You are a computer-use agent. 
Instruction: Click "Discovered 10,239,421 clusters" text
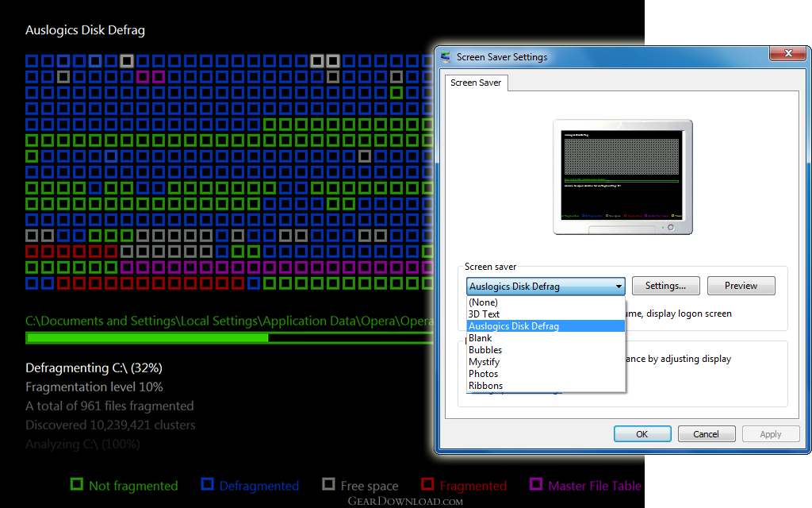tap(110, 425)
